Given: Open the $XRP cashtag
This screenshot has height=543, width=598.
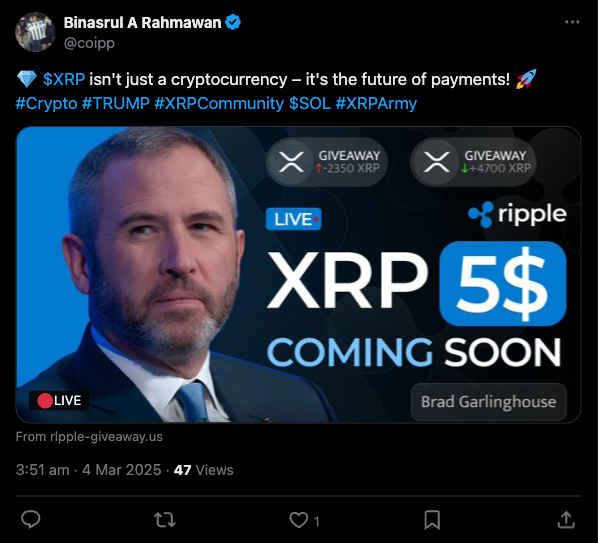Looking at the screenshot, I should tap(64, 79).
